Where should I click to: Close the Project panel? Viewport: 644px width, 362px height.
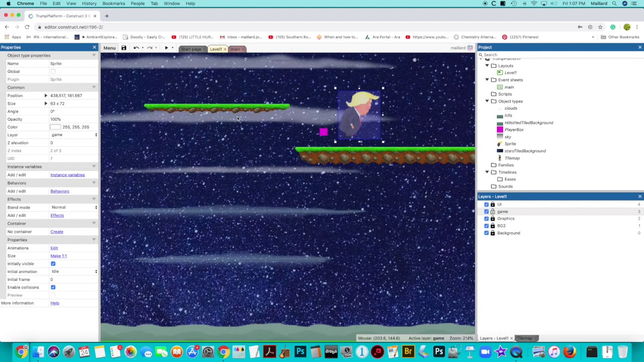(640, 47)
